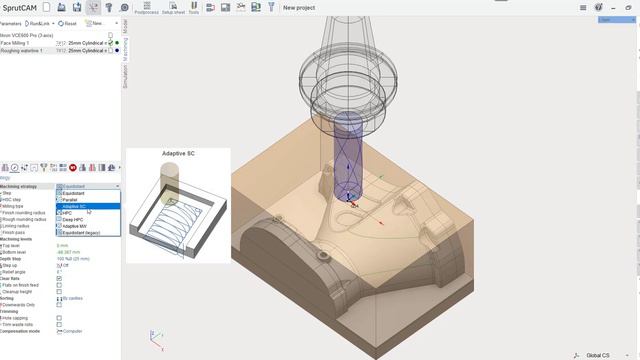Click the green status dot of Face Milling 1

tap(117, 43)
